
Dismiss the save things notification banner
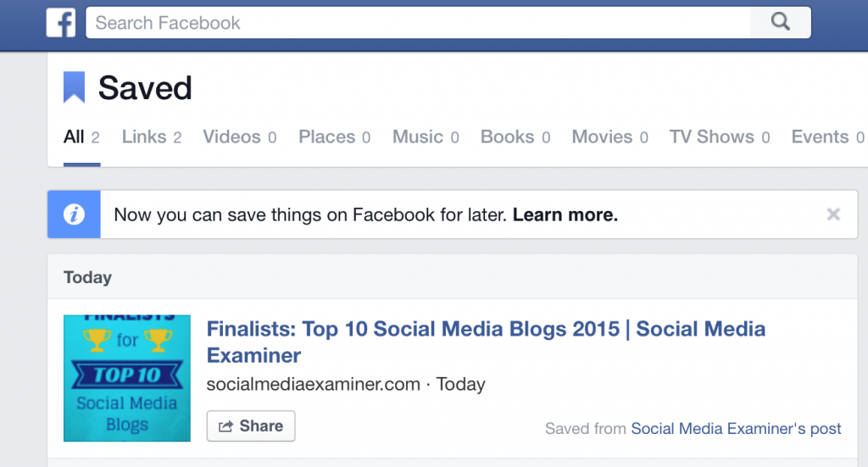833,214
